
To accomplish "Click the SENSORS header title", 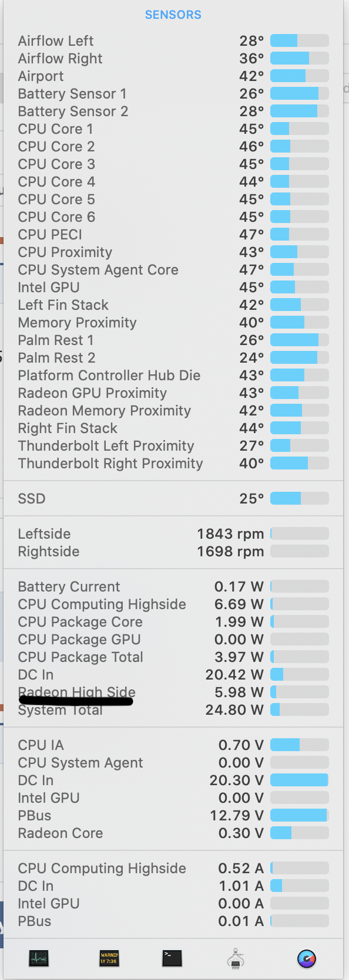I will pos(173,15).
